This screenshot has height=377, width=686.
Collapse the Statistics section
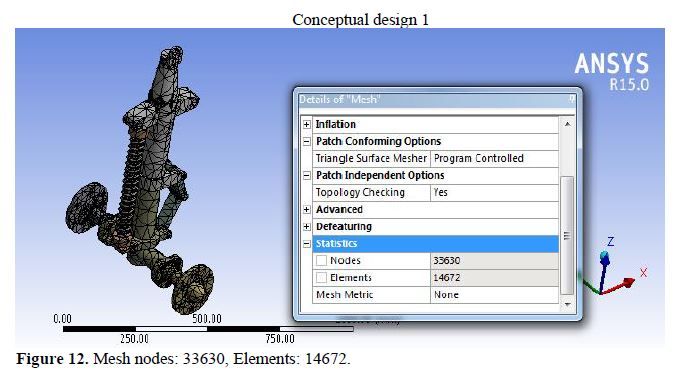(x=307, y=244)
